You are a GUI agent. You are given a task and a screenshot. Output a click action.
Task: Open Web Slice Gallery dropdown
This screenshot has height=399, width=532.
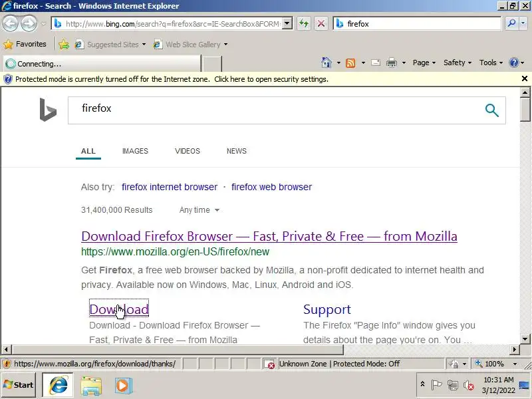point(190,45)
